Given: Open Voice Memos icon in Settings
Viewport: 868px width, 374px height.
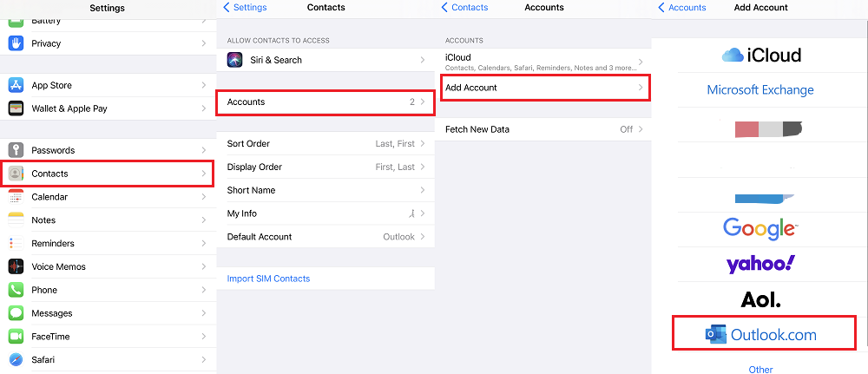Looking at the screenshot, I should (x=16, y=266).
